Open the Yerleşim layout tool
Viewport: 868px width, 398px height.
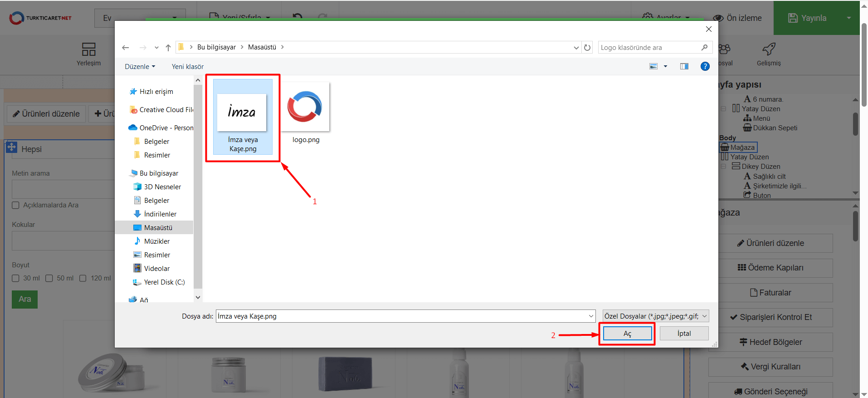88,54
